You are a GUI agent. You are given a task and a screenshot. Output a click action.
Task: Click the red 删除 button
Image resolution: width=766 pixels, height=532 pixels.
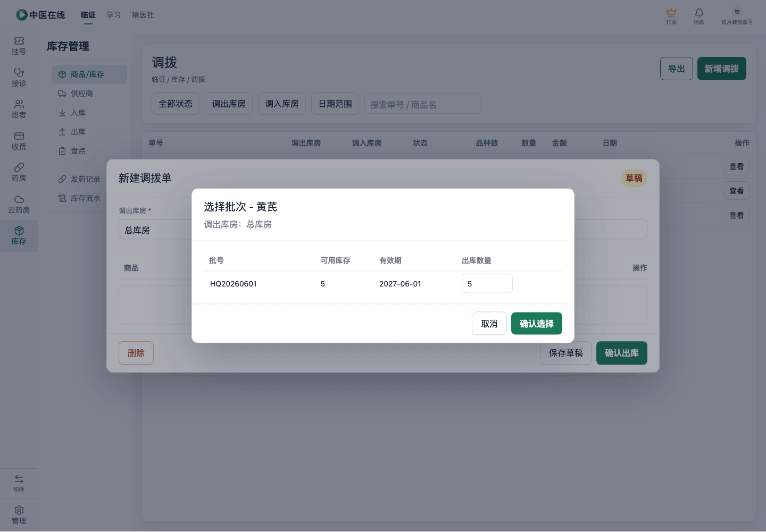click(136, 353)
